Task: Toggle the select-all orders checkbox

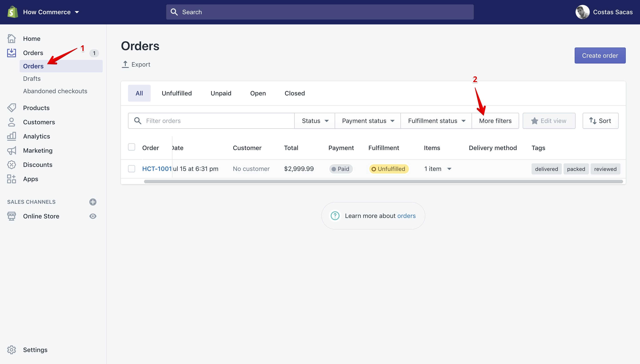Action: [x=131, y=147]
